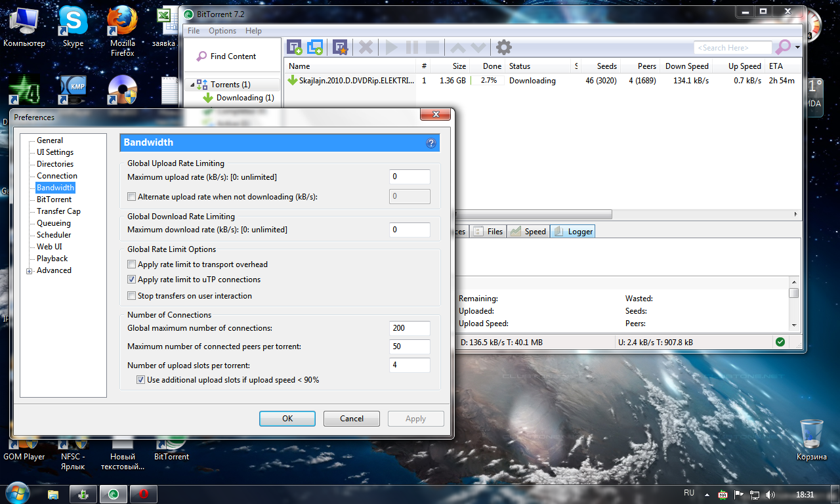
Task: Click the volume speaker tray icon
Action: coord(770,495)
